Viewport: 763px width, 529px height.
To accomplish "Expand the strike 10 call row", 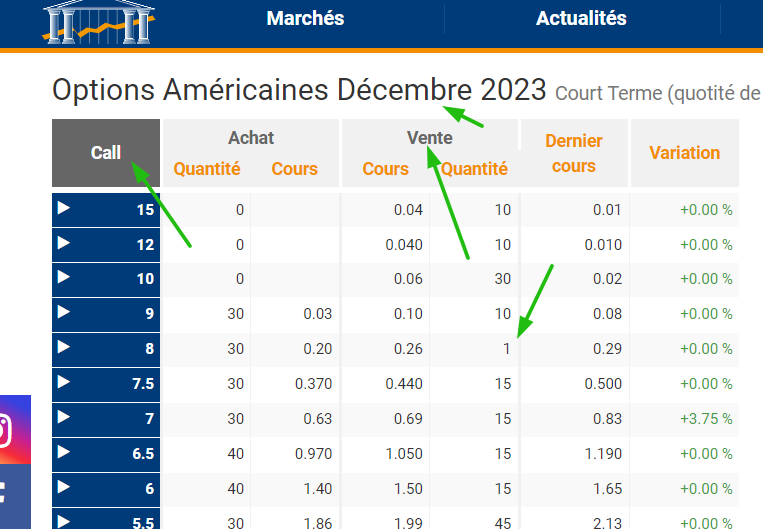I will point(64,279).
